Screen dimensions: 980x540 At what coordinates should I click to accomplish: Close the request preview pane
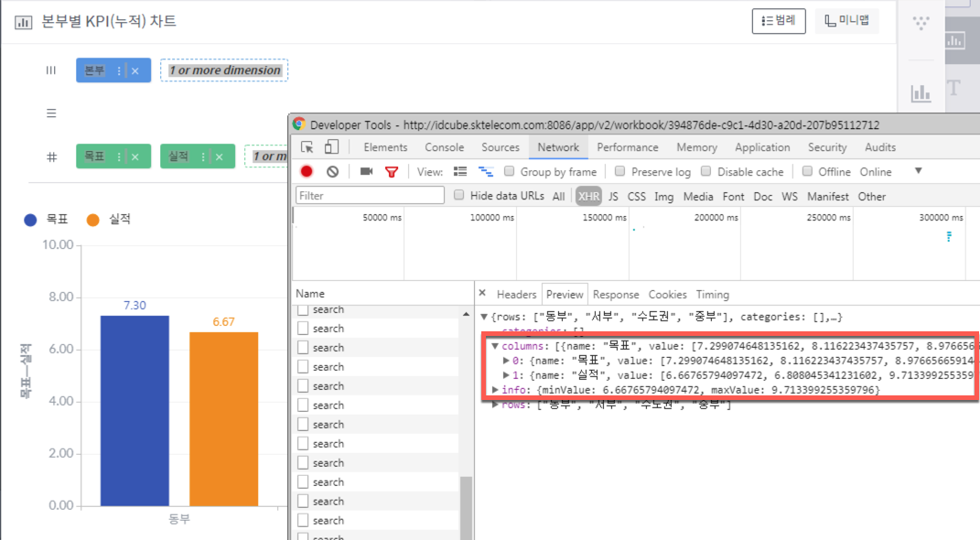click(482, 293)
